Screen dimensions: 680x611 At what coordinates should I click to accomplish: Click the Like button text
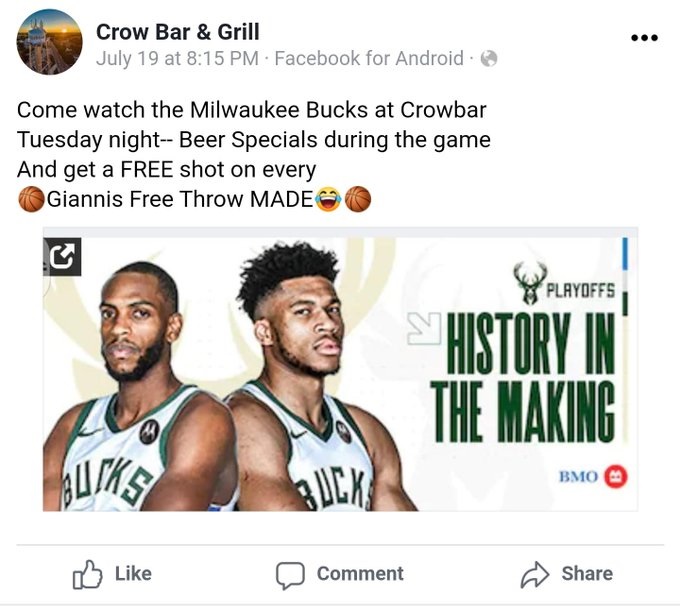(x=133, y=574)
